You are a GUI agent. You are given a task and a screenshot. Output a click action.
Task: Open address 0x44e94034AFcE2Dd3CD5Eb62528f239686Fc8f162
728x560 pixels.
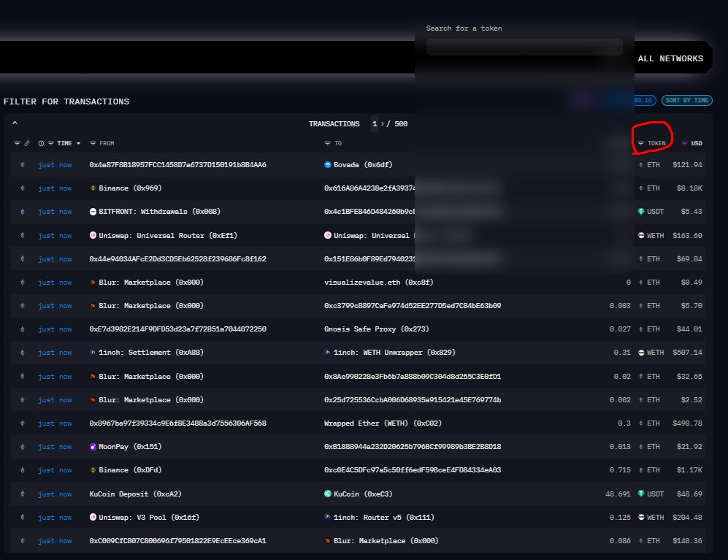(178, 258)
